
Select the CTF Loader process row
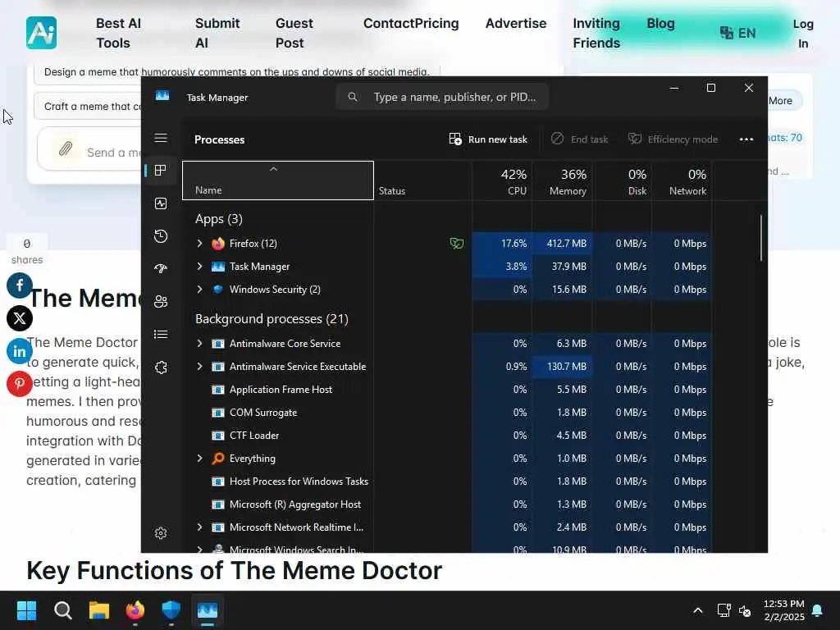446,436
